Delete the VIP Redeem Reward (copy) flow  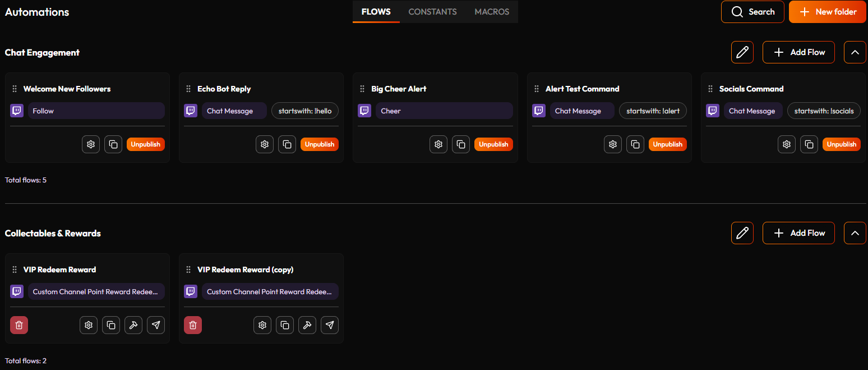click(193, 325)
